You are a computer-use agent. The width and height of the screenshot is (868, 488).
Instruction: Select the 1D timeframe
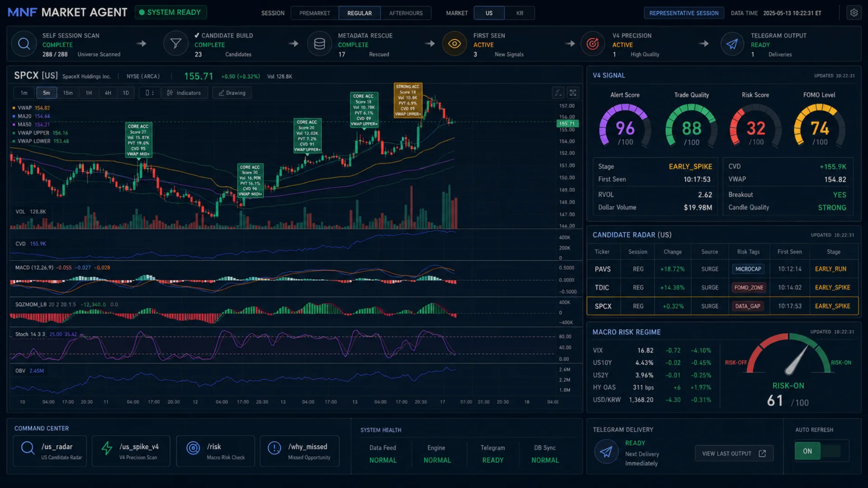point(126,93)
